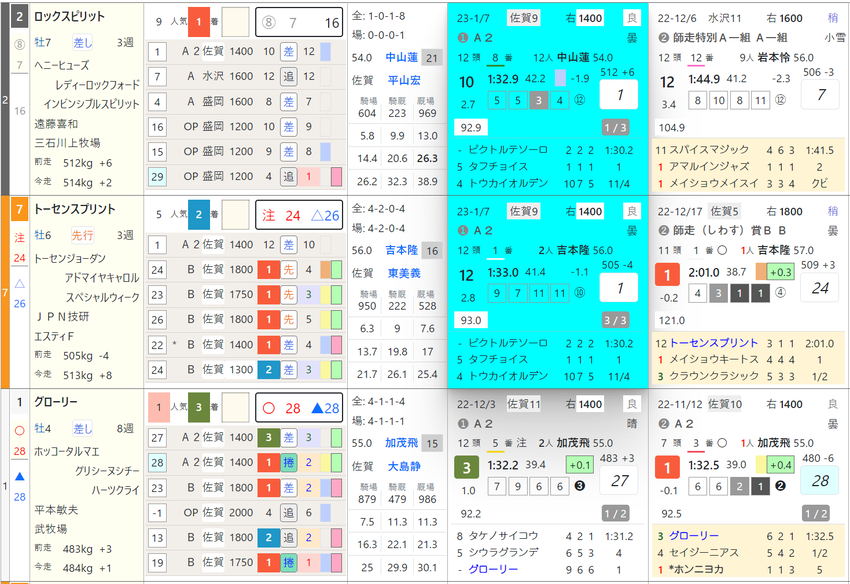The width and height of the screenshot is (850, 584).
Task: Click the italic 24 box in the 佐賀5 card
Action: click(820, 288)
